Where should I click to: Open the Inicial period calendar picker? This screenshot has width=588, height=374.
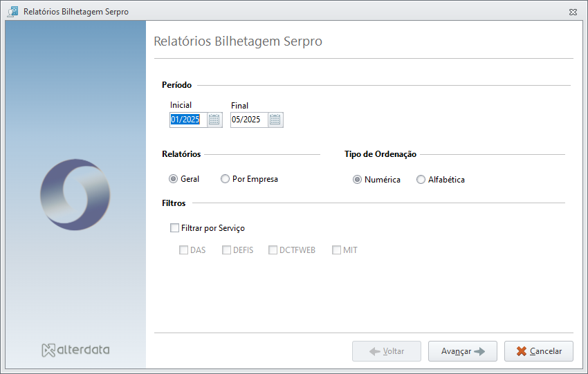click(214, 120)
